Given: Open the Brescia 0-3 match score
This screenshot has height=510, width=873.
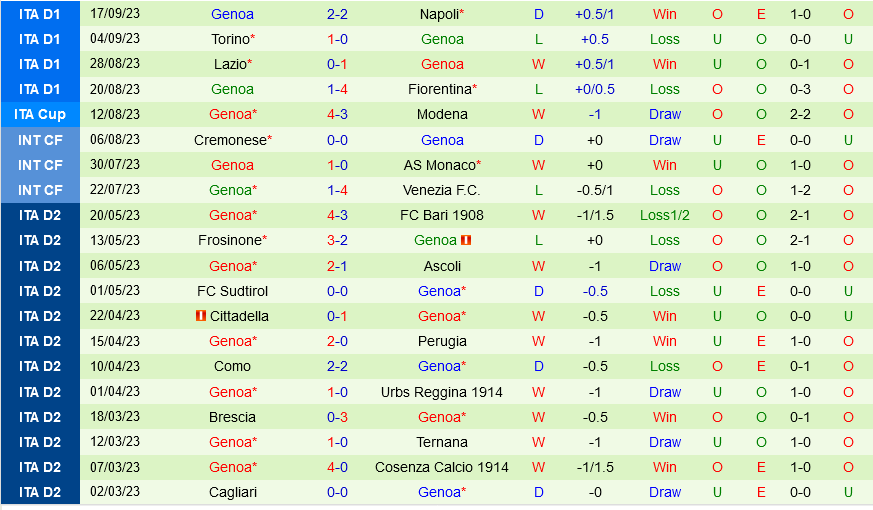Looking at the screenshot, I should [337, 418].
